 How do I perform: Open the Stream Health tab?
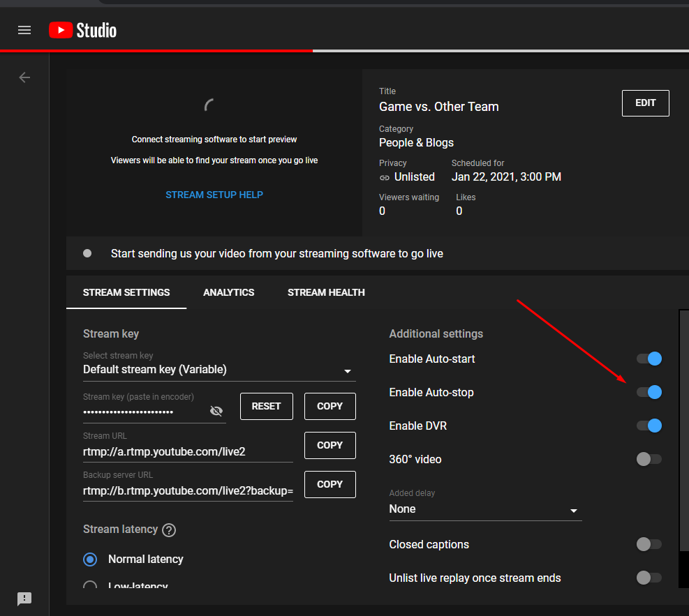(326, 292)
